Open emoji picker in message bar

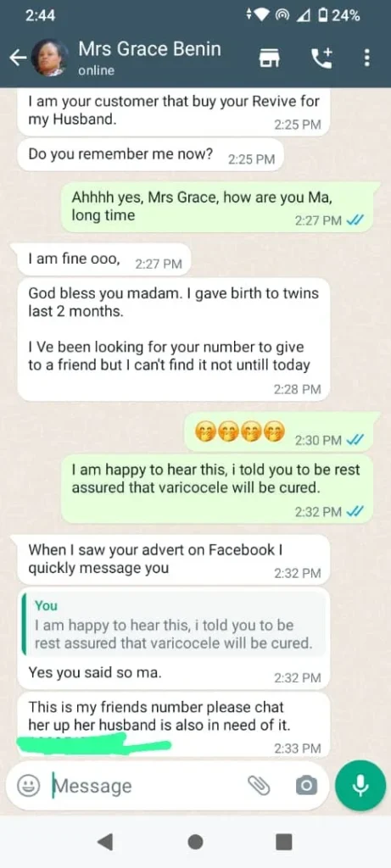point(28,786)
